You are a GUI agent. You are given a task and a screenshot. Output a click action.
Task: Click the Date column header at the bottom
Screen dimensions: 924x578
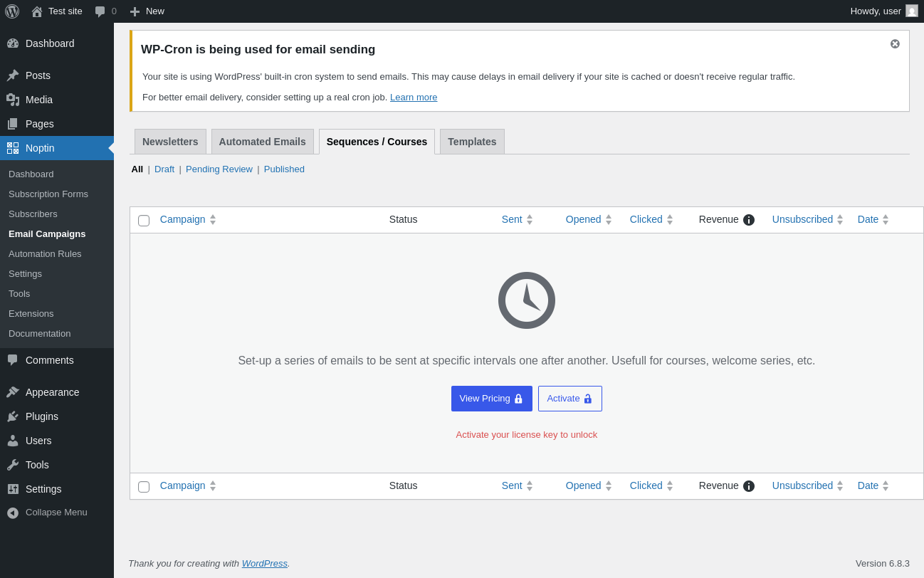pos(868,485)
